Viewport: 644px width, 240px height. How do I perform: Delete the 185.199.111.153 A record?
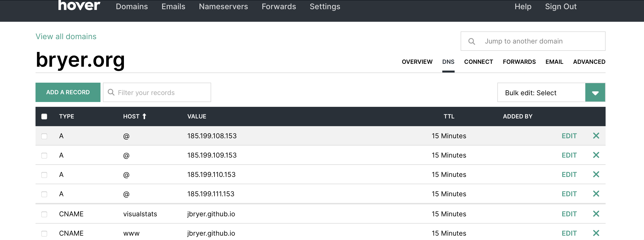click(x=596, y=193)
